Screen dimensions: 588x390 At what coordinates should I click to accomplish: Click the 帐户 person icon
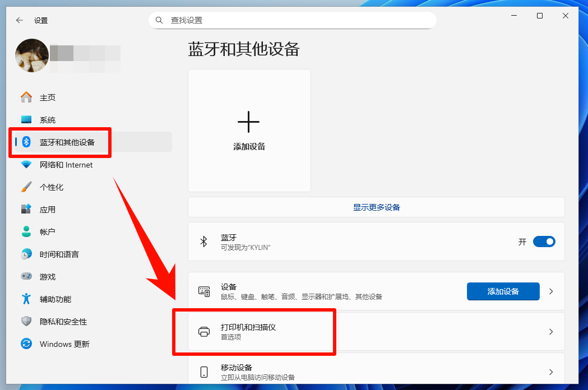[x=26, y=231]
